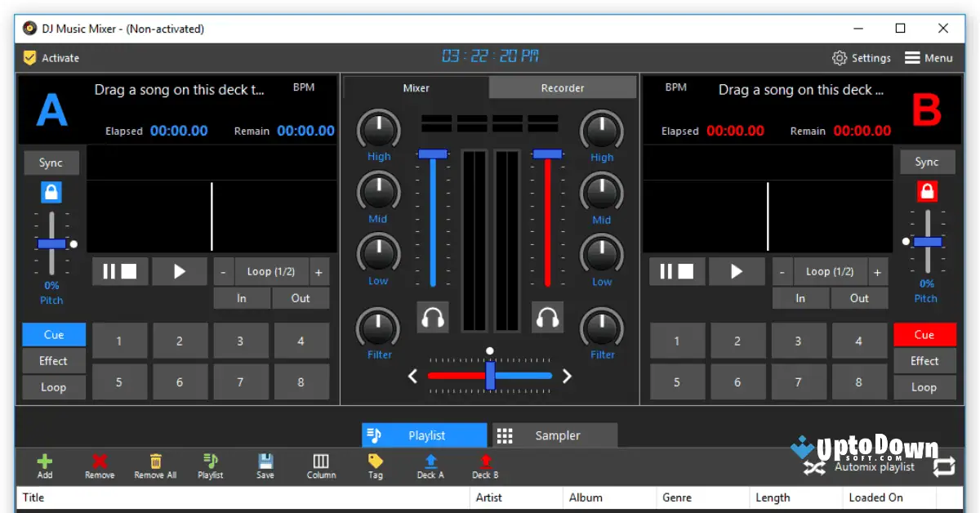
Task: Switch to the Recorder tab
Action: [562, 87]
